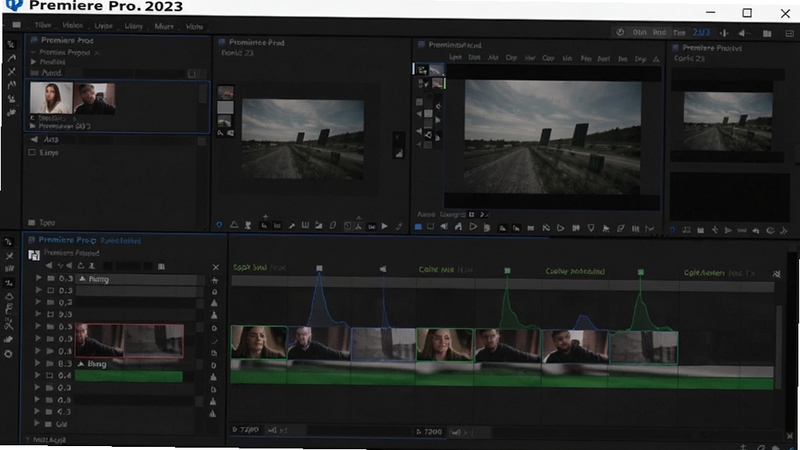The width and height of the screenshot is (800, 450).
Task: Select the red-outlined clip in the track header list
Action: (129, 340)
